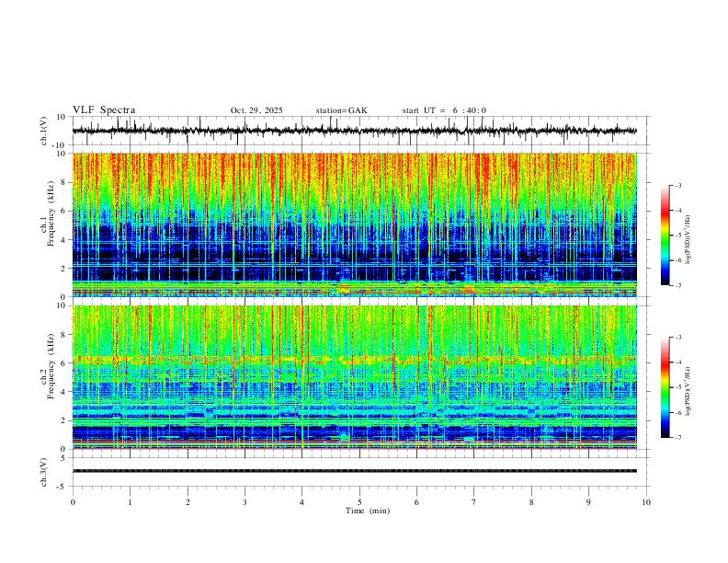Select the date text "Oct. 29, 2025"

[x=256, y=110]
